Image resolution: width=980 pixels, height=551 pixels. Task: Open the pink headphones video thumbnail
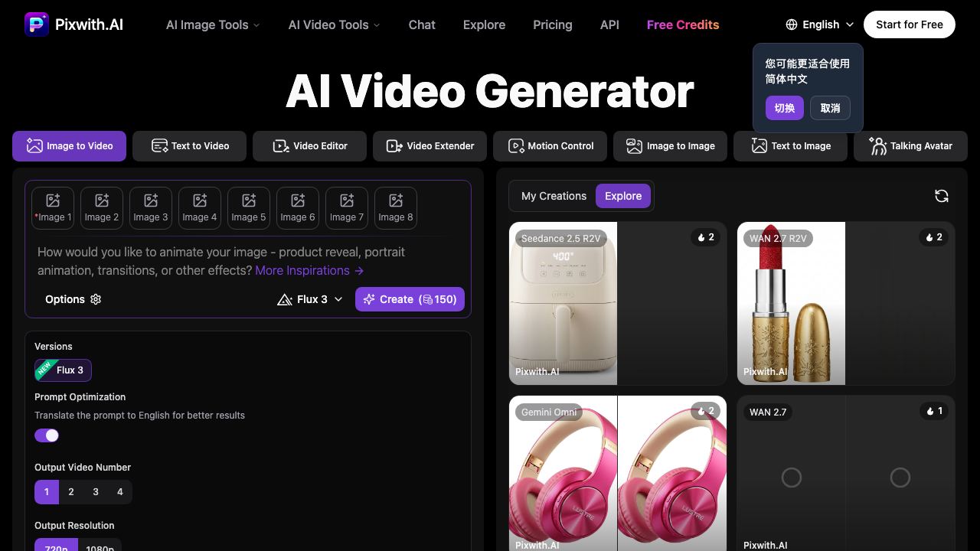(x=618, y=473)
